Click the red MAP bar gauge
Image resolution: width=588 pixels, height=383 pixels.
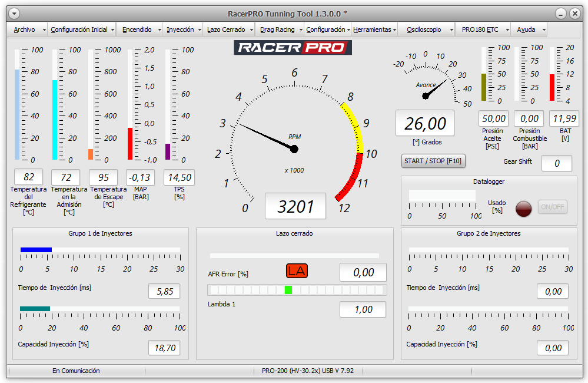tap(130, 105)
